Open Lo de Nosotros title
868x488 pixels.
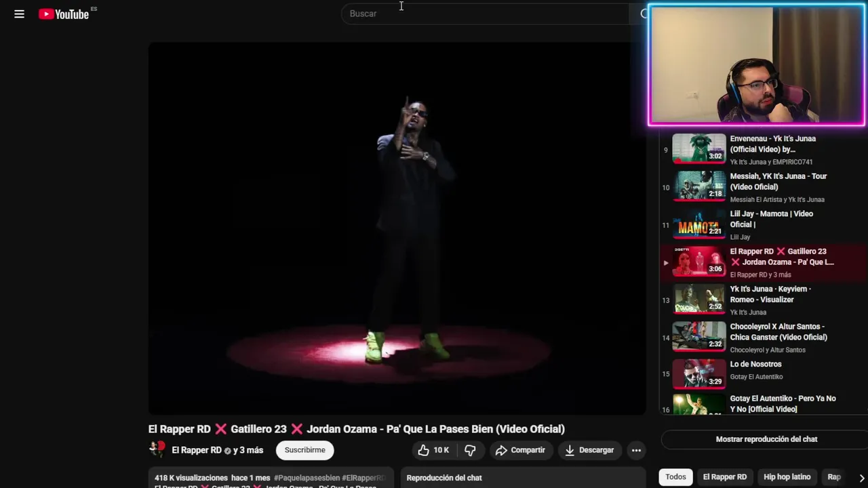pos(755,364)
